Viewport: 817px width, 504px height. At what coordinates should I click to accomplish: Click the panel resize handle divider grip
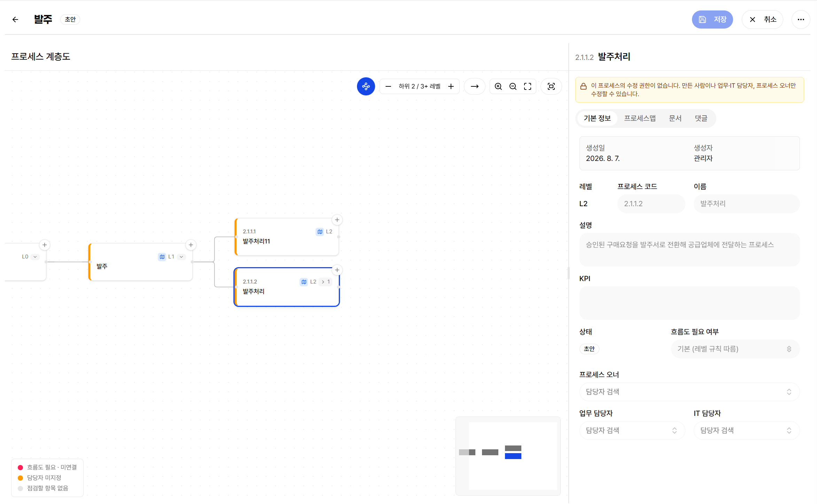pos(569,273)
